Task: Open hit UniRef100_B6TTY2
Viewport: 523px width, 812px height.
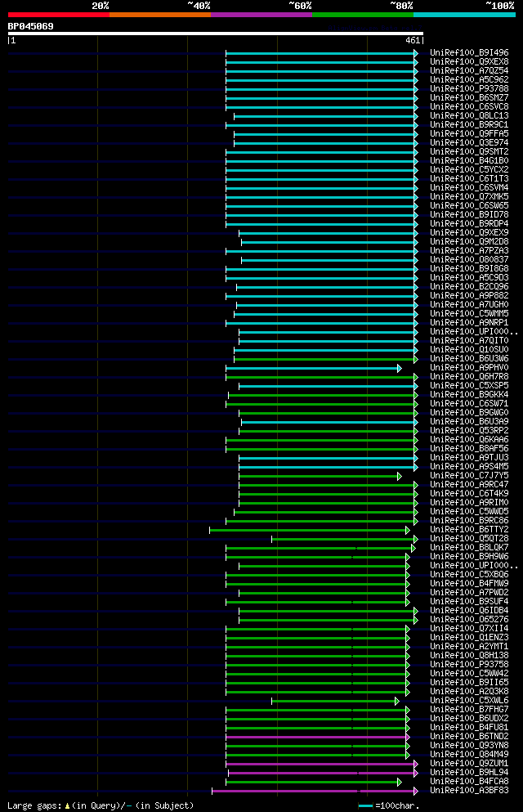Action: [469, 529]
